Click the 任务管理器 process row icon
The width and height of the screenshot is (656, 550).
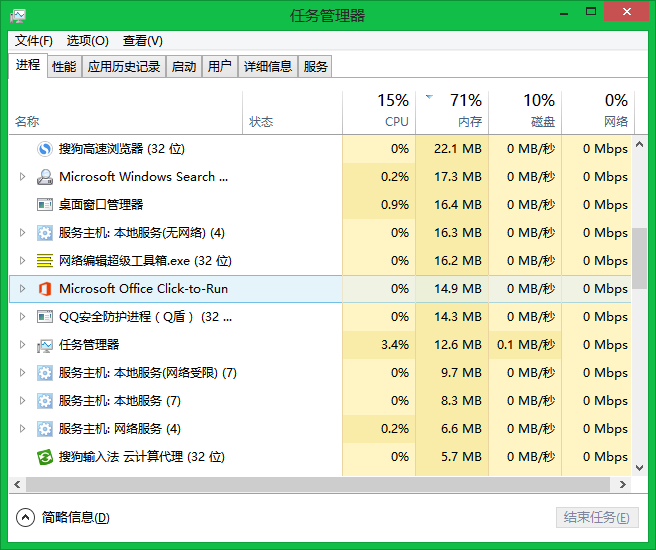[45, 345]
